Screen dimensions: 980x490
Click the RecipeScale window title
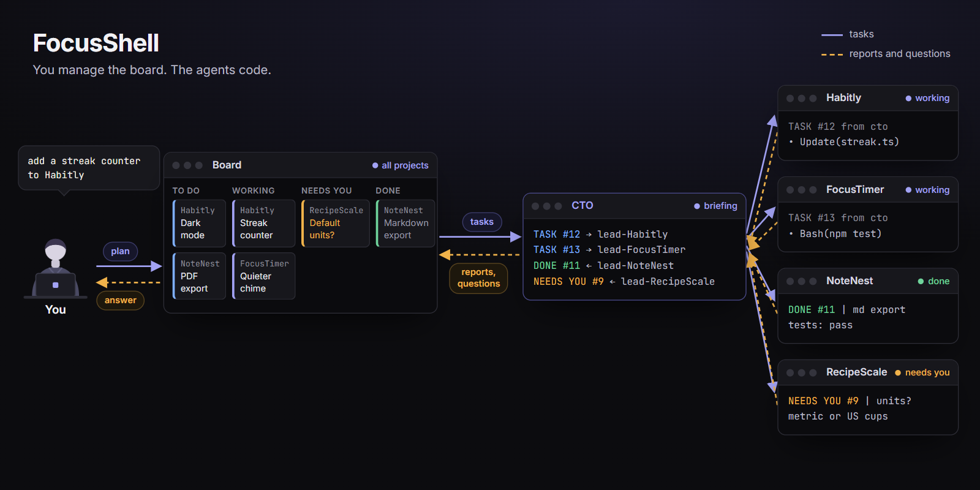[856, 372]
